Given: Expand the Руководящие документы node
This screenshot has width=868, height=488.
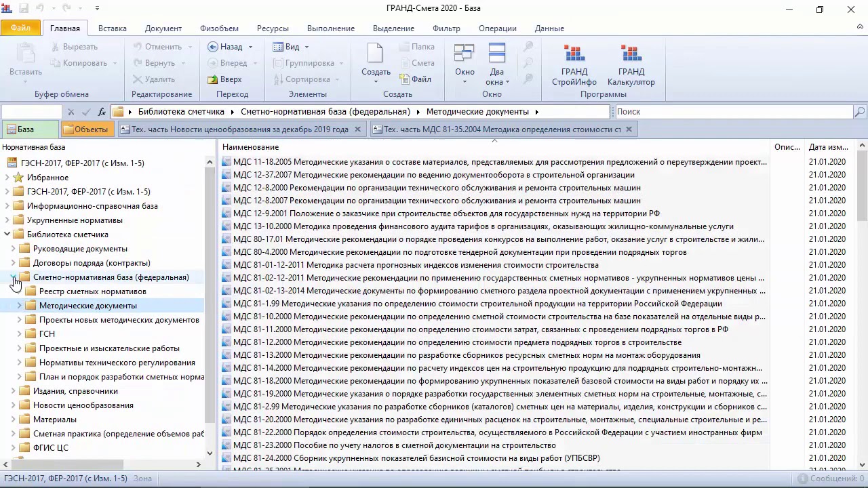Looking at the screenshot, I should pos(13,249).
